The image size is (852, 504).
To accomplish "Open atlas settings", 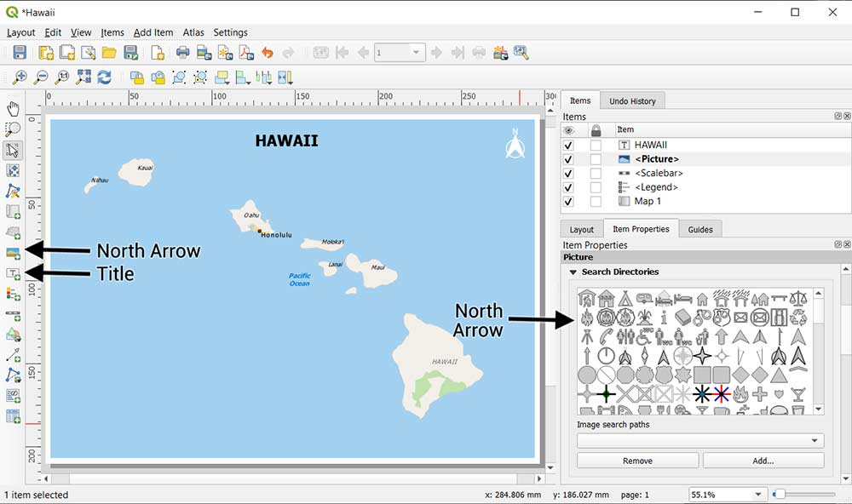I will [x=521, y=53].
